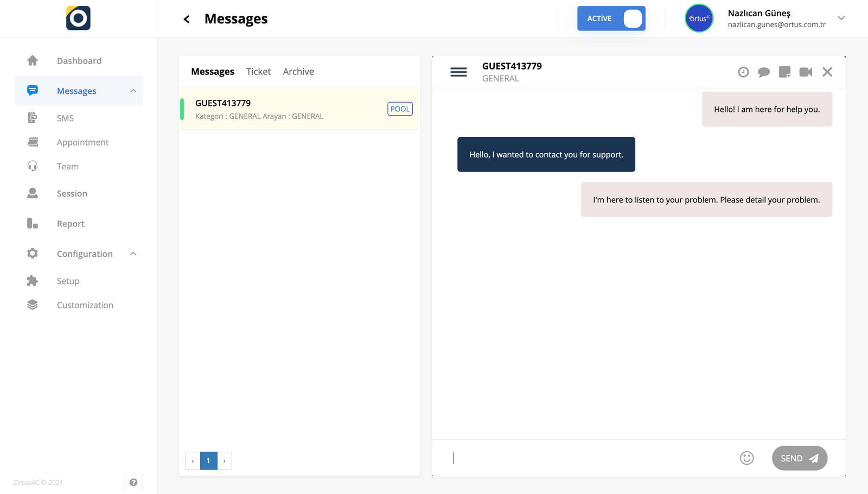
Task: Open the profile dropdown for Nazlıcan Güneş
Action: pos(841,18)
